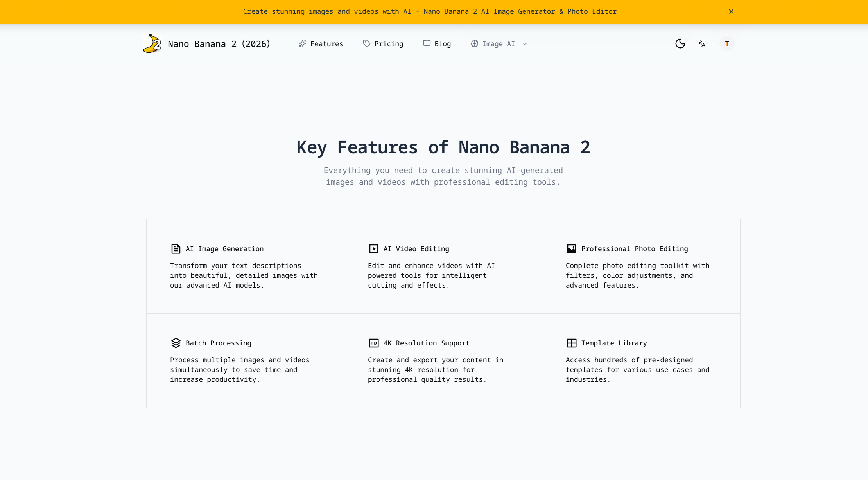Open the user avatar T menu

[x=727, y=43]
